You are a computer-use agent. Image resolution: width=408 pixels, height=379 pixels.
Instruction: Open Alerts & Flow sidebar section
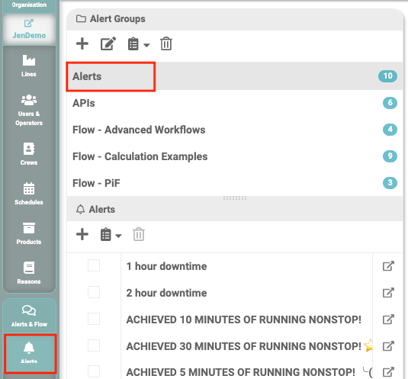tap(29, 316)
